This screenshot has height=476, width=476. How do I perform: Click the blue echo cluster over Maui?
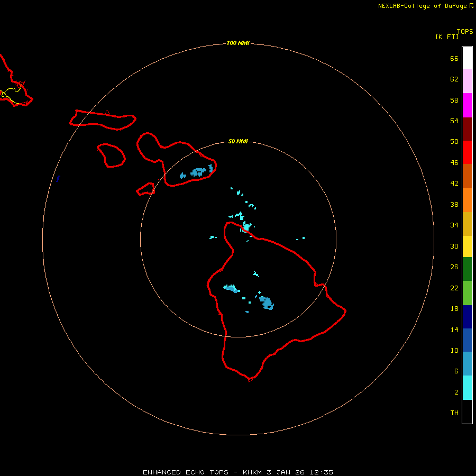(x=198, y=172)
